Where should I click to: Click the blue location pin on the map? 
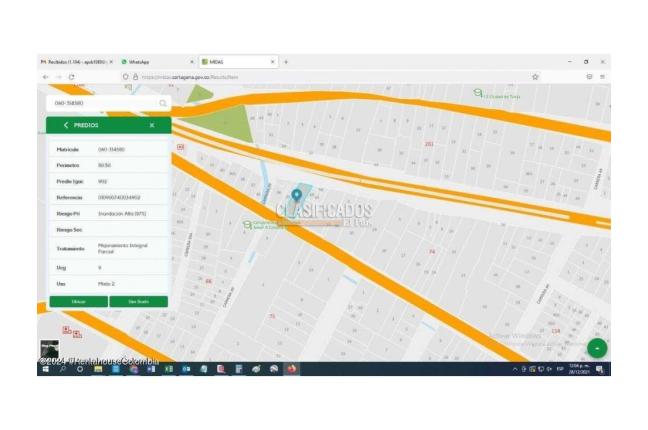coord(296,195)
